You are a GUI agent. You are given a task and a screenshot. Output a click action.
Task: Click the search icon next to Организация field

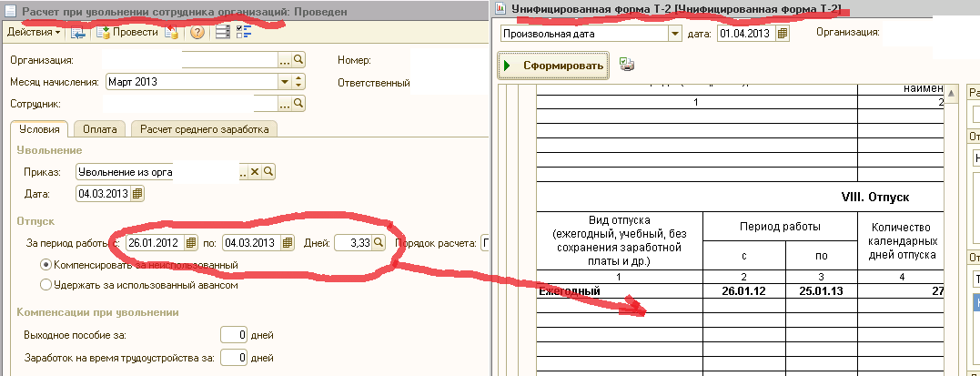(x=298, y=59)
